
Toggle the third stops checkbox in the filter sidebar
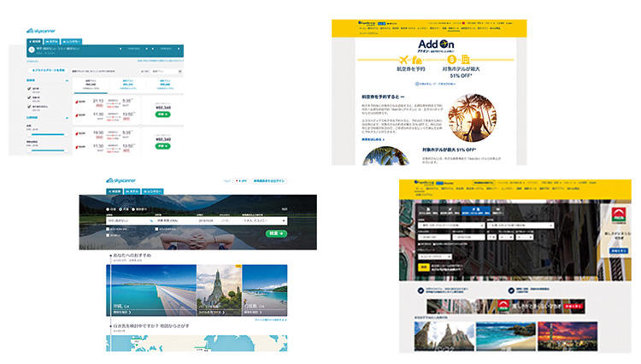[x=31, y=107]
